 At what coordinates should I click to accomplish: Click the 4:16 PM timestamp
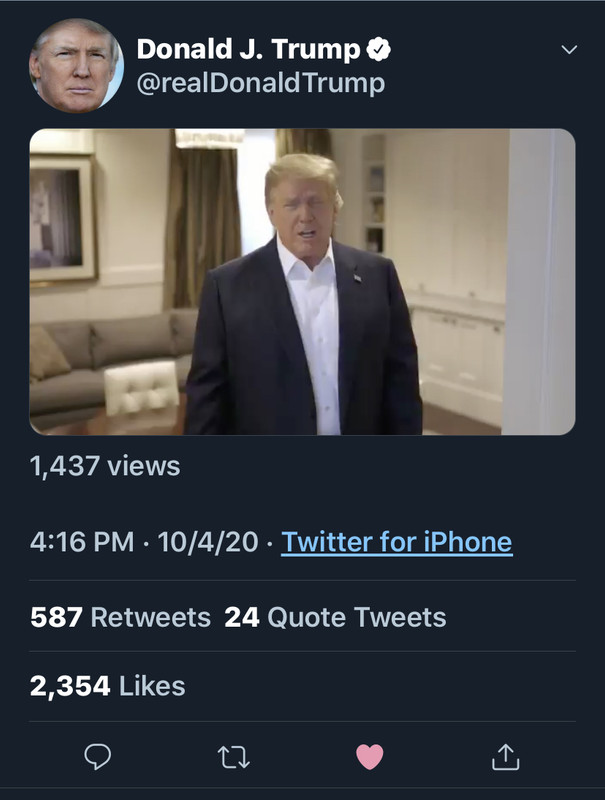(x=82, y=542)
